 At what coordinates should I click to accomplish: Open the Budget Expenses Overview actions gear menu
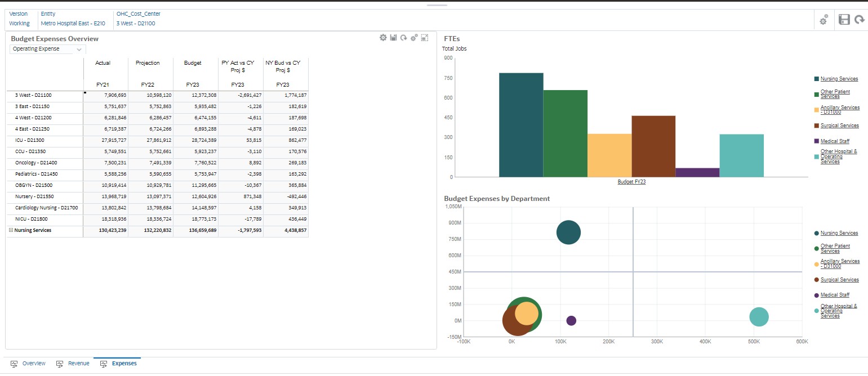pyautogui.click(x=383, y=38)
